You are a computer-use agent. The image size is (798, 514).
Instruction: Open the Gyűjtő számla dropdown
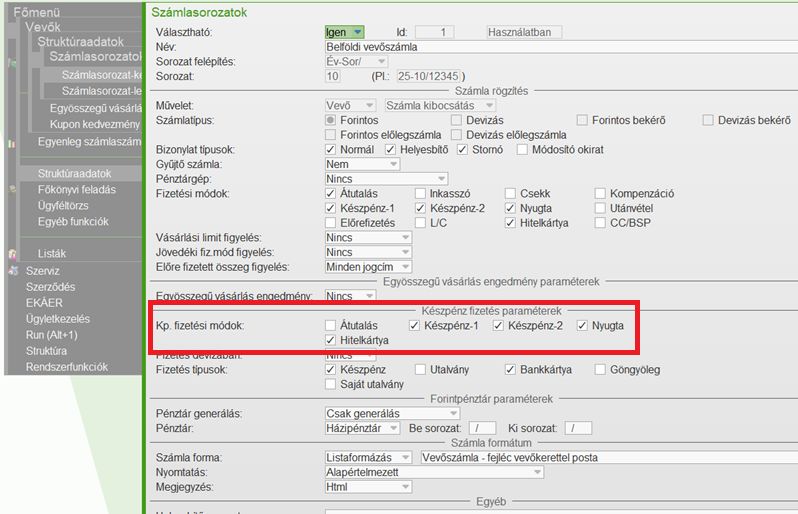[362, 164]
